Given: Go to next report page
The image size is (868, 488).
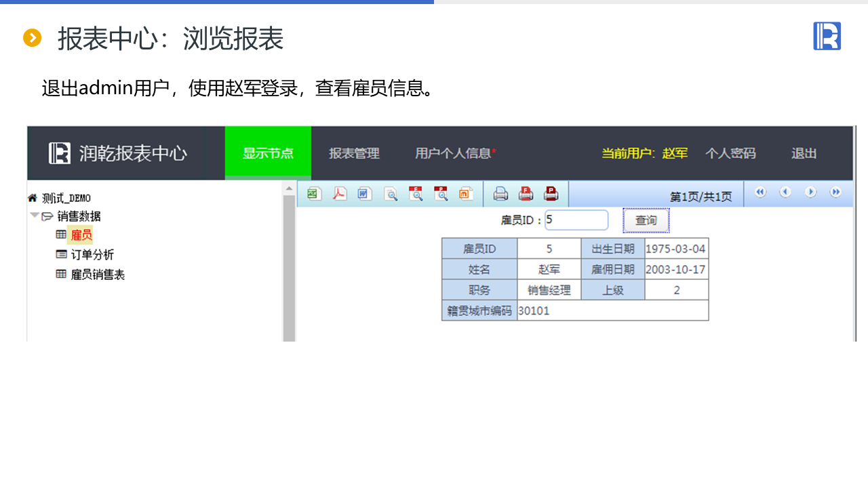Looking at the screenshot, I should [810, 192].
